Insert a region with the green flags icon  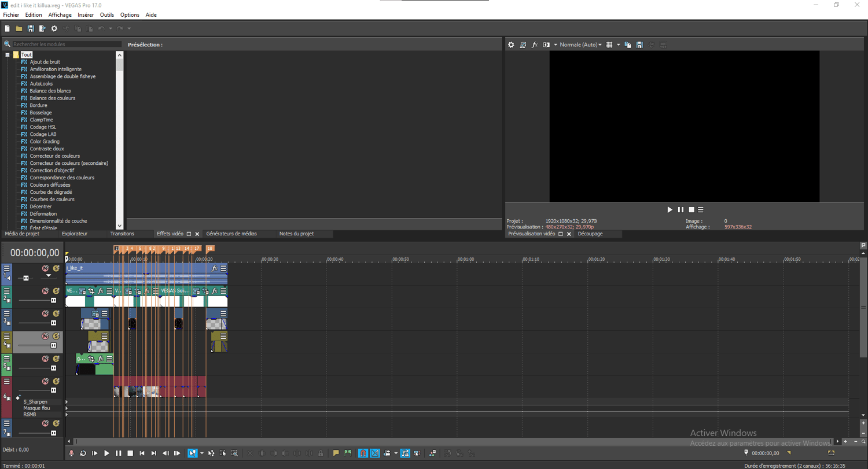tap(348, 453)
